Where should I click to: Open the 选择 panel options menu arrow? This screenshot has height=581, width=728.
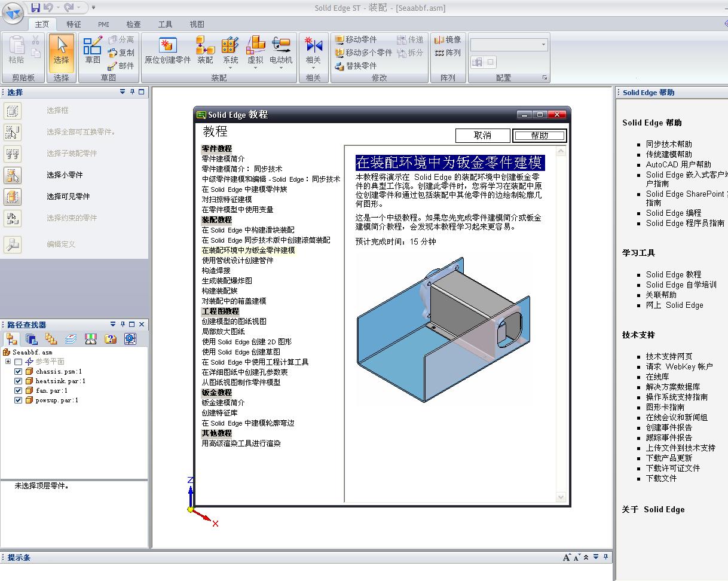click(x=123, y=92)
